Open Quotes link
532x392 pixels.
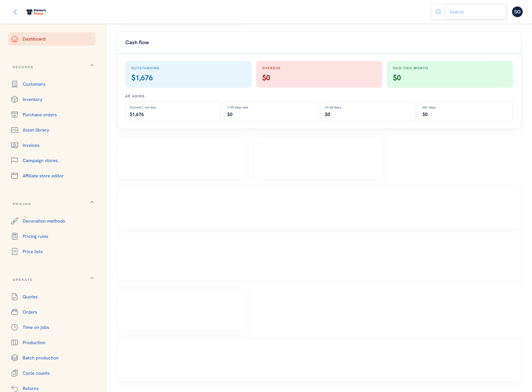30,297
